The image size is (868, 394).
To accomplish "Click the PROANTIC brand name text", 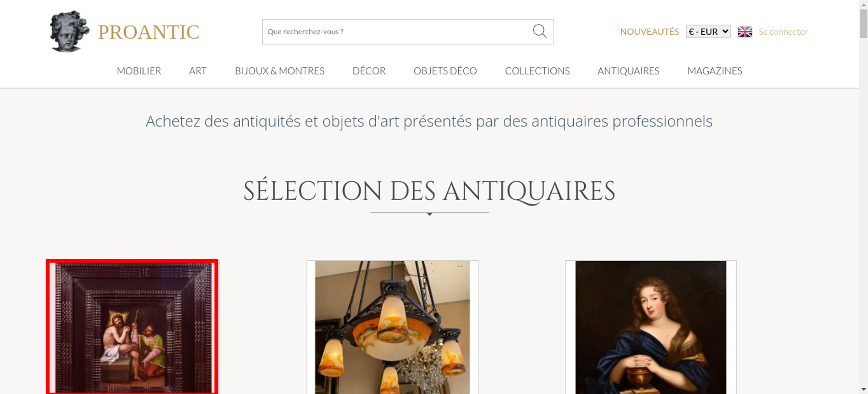I will 148,32.
